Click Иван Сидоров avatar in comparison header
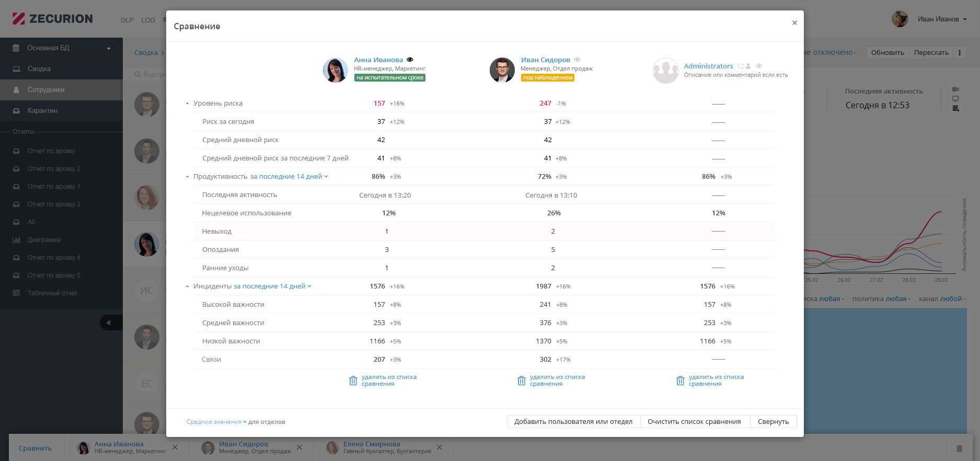980x461 pixels. [x=502, y=70]
